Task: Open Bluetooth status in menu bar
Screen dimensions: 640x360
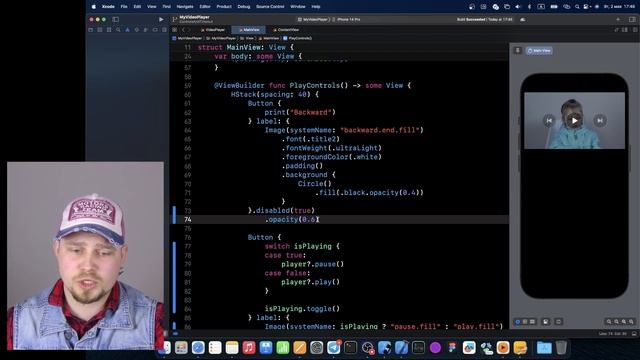Action: point(529,7)
